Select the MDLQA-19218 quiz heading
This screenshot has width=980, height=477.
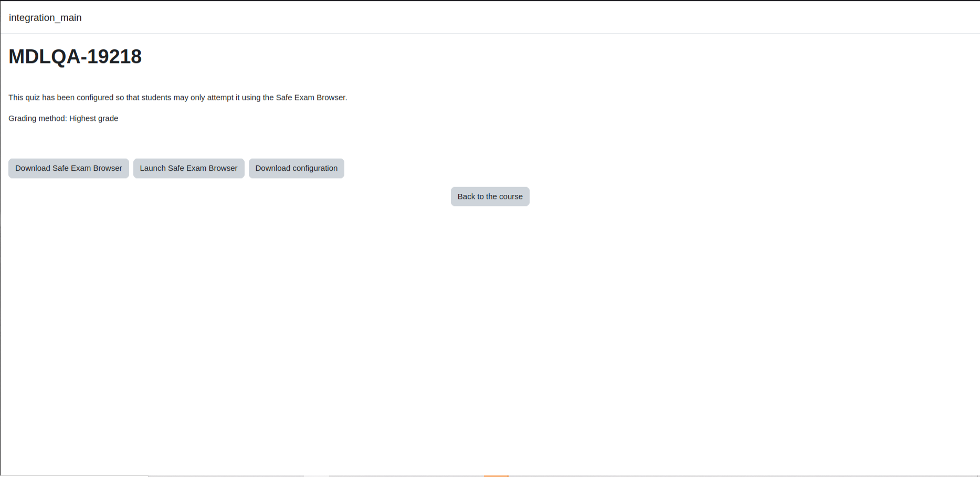[x=75, y=57]
